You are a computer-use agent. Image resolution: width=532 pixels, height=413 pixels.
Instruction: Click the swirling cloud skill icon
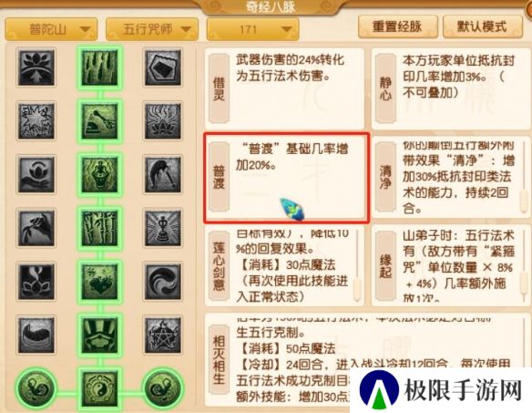[162, 281]
